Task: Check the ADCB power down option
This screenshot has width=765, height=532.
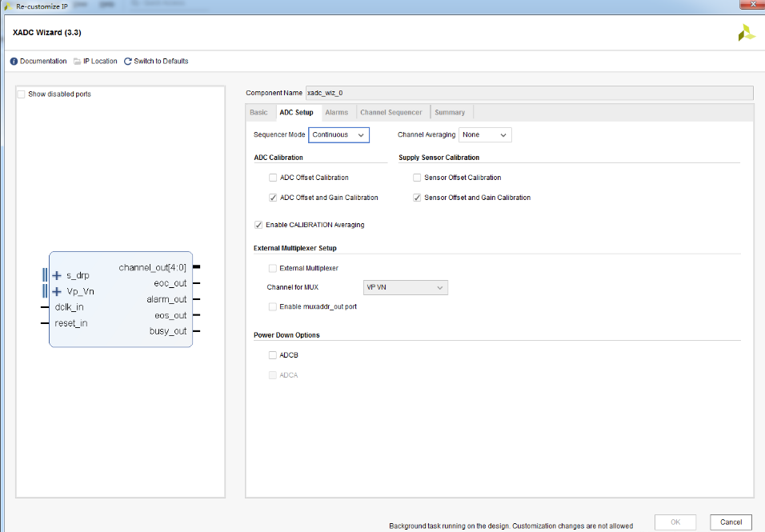Action: 273,355
